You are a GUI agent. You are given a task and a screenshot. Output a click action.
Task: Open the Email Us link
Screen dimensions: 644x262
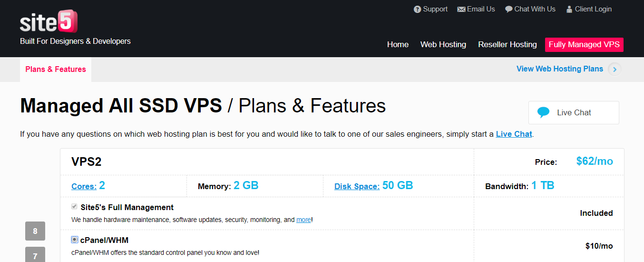[x=481, y=9]
